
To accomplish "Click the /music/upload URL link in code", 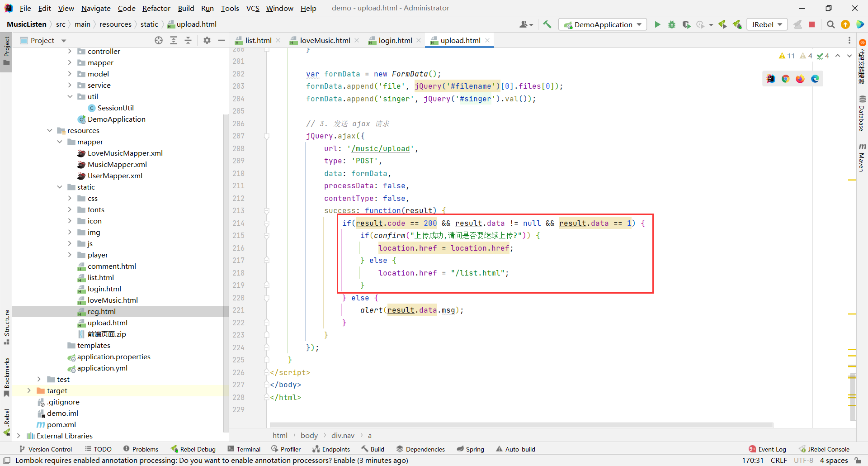I will coord(381,148).
